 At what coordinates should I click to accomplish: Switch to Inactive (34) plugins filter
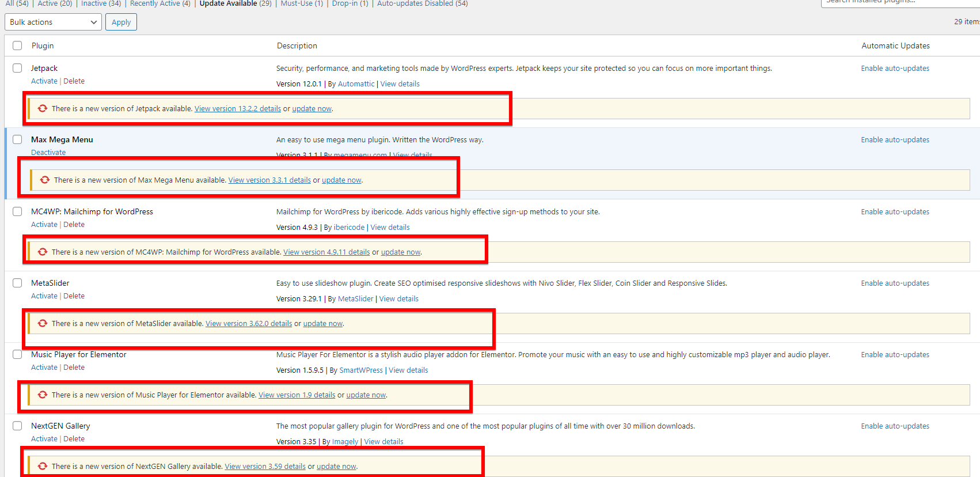point(101,3)
